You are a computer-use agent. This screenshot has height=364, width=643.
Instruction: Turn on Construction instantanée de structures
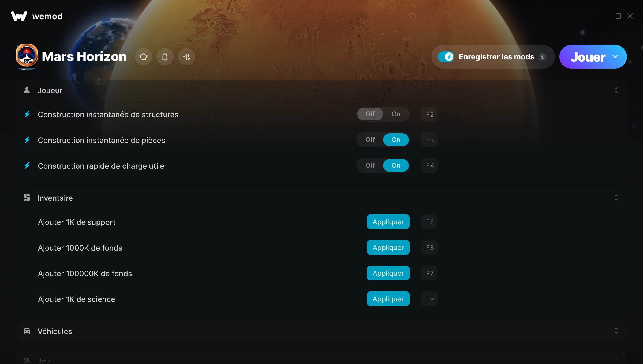[x=396, y=114]
